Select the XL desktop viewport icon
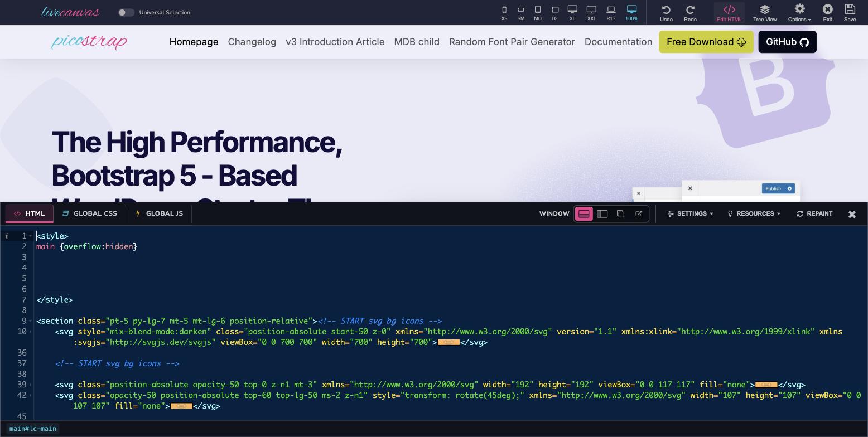868x437 pixels. click(x=572, y=12)
